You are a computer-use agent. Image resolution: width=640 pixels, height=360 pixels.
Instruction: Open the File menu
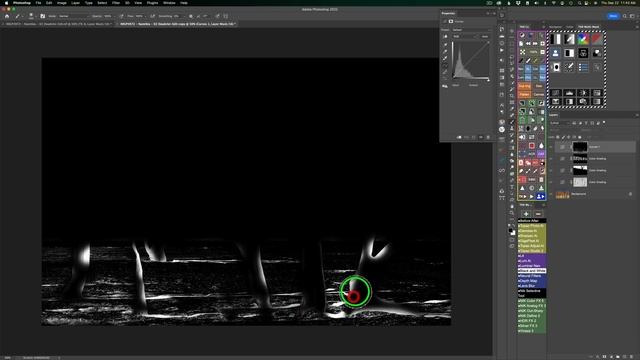coord(38,3)
